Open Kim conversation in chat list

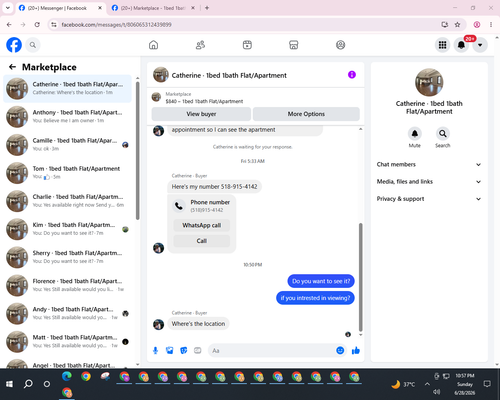click(68, 229)
